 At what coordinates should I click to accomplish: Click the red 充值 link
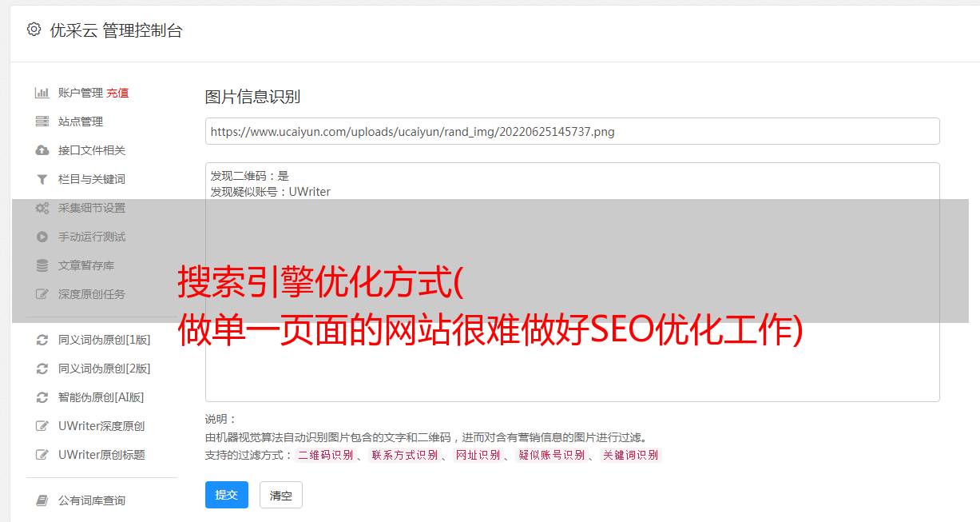[117, 93]
